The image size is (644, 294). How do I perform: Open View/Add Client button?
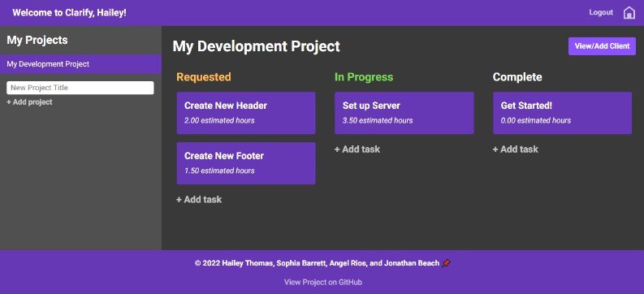pos(602,46)
